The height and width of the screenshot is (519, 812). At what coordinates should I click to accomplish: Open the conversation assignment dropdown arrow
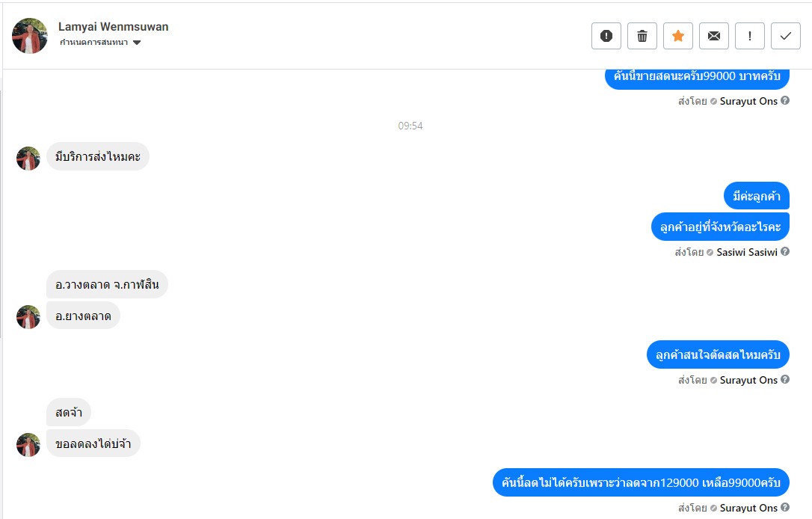137,43
